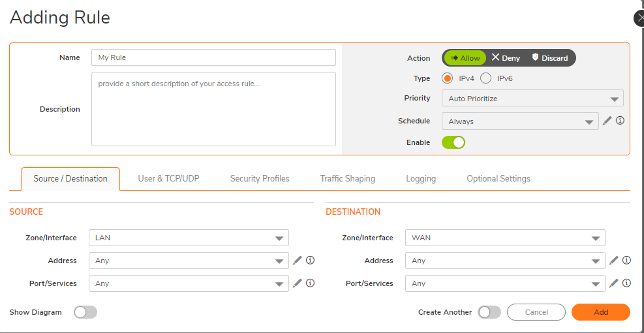The height and width of the screenshot is (333, 644).
Task: Click the orange Add button
Action: click(x=600, y=312)
